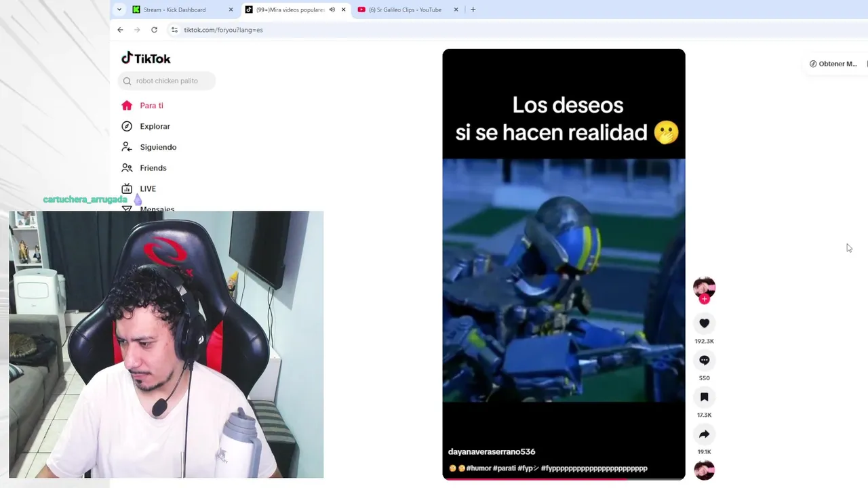Click the 17.3K saves count
The width and height of the screenshot is (868, 488).
coord(704,415)
